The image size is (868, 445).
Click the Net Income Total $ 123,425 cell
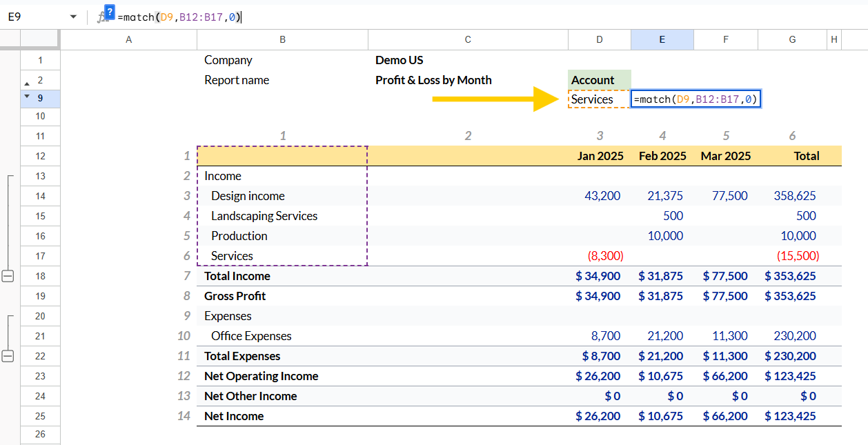792,416
